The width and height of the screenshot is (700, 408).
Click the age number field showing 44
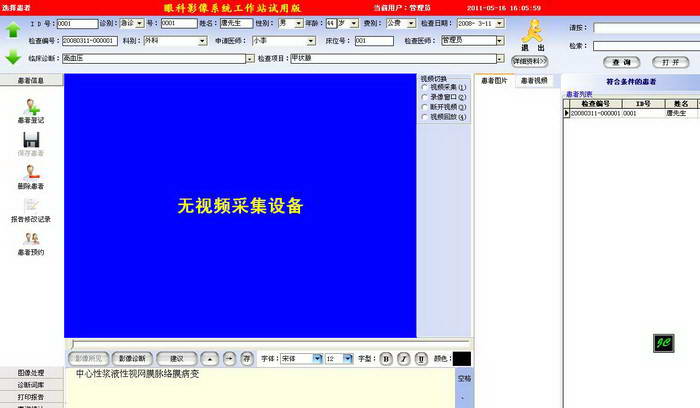pyautogui.click(x=331, y=23)
